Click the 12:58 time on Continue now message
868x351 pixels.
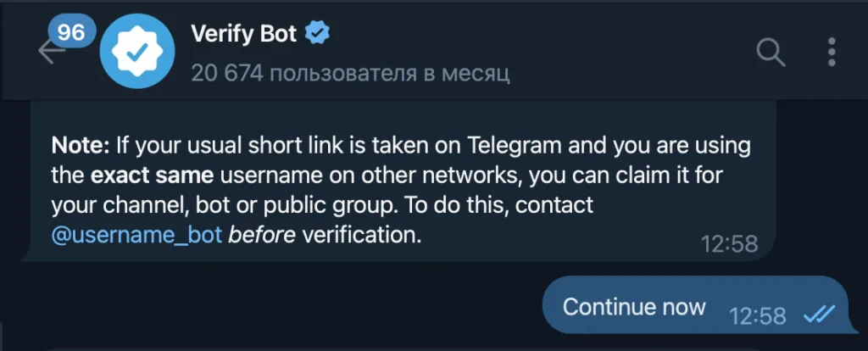pyautogui.click(x=757, y=315)
